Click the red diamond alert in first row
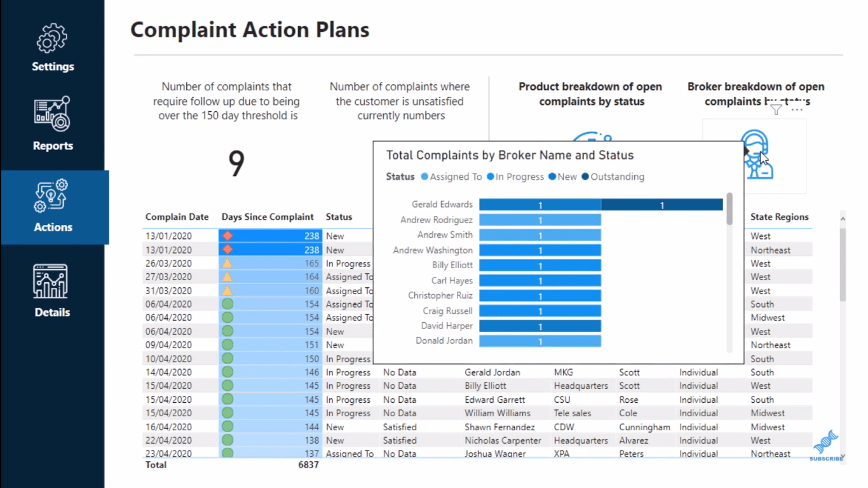 coord(227,236)
